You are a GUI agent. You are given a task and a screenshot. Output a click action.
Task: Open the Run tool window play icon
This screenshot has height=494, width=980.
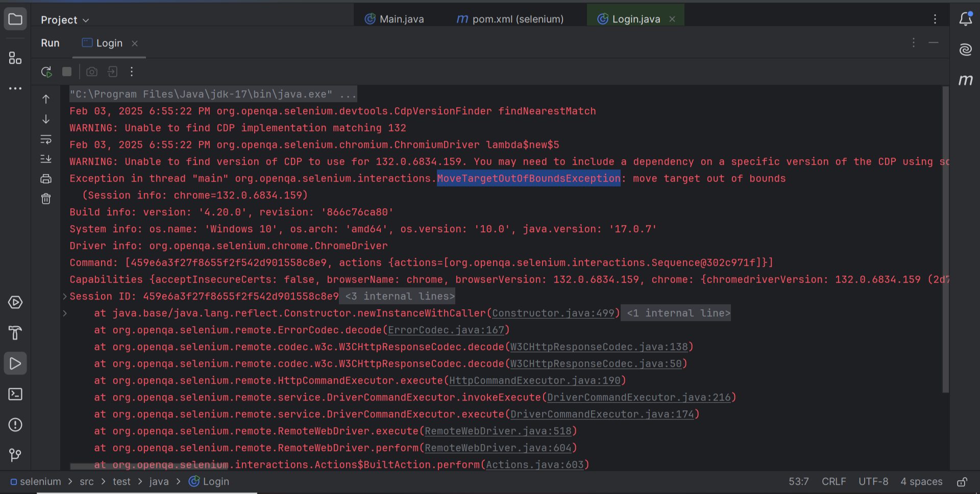coord(15,363)
